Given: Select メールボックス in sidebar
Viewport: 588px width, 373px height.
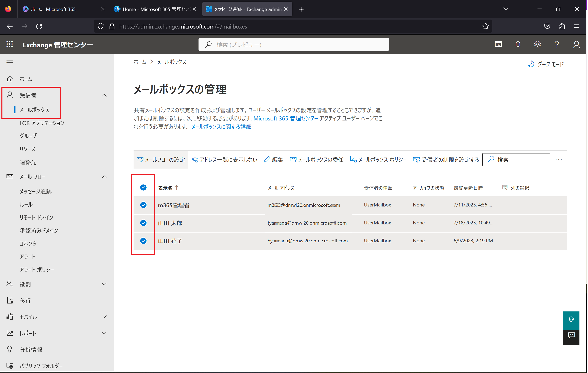Looking at the screenshot, I should (x=34, y=110).
